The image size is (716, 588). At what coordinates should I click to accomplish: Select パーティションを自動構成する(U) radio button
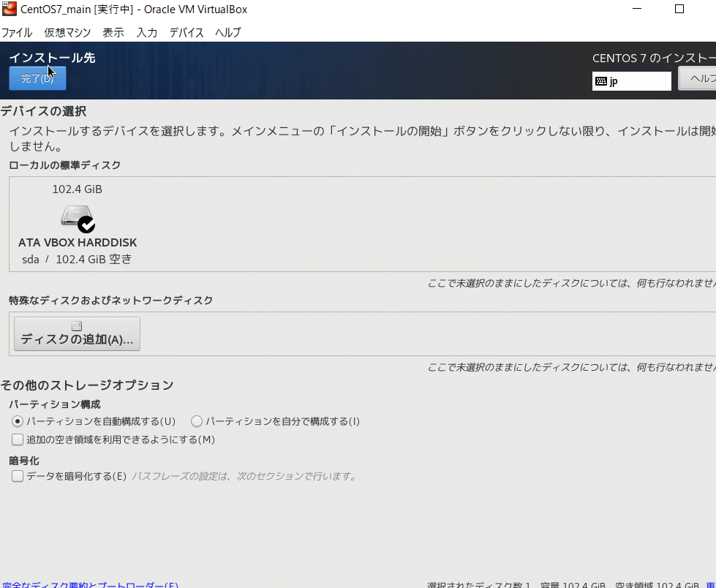pyautogui.click(x=18, y=421)
